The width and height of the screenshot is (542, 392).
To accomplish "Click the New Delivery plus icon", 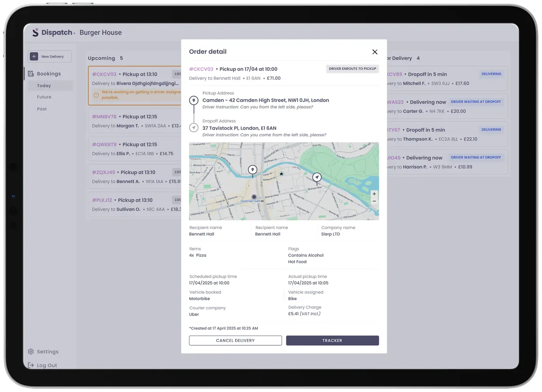I will coord(34,56).
